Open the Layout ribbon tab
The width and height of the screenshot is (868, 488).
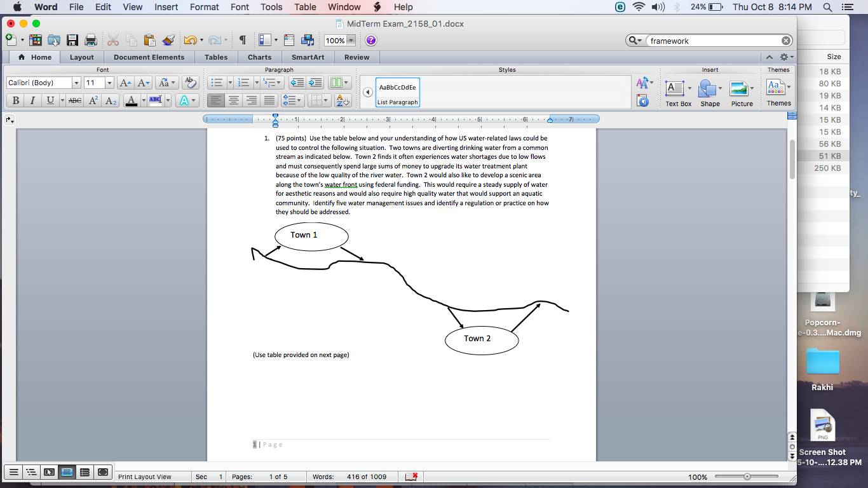point(82,57)
